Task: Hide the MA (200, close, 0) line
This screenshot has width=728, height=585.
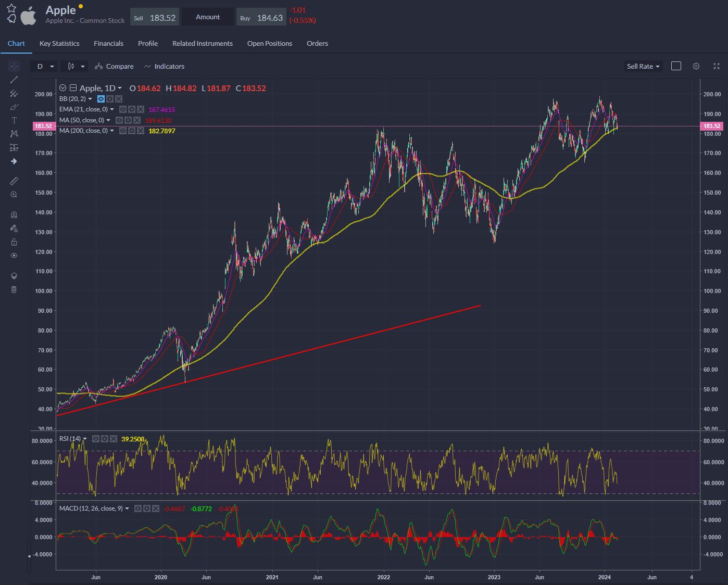Action: (x=123, y=131)
